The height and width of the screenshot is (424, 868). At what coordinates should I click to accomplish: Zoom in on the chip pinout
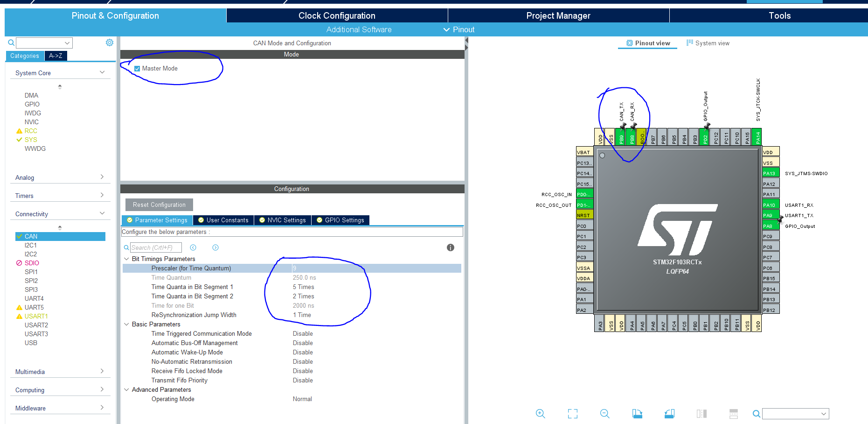coord(540,413)
